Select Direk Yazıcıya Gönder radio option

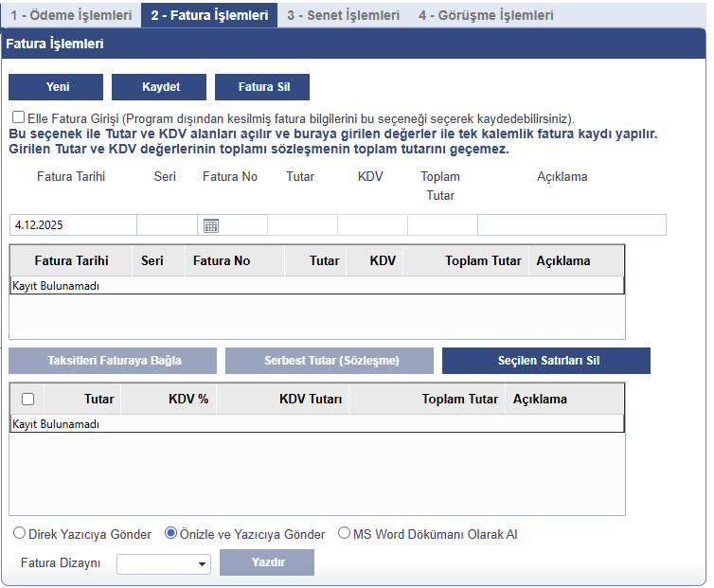[x=19, y=534]
